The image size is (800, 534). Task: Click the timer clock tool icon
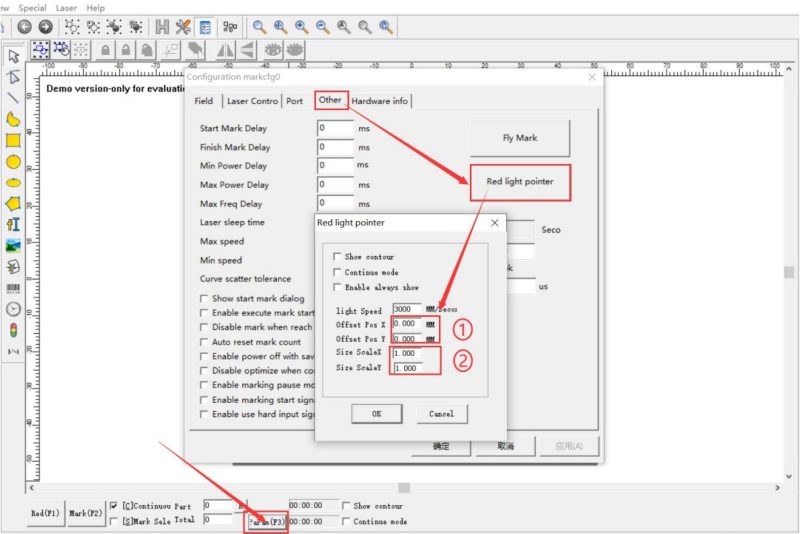click(13, 309)
